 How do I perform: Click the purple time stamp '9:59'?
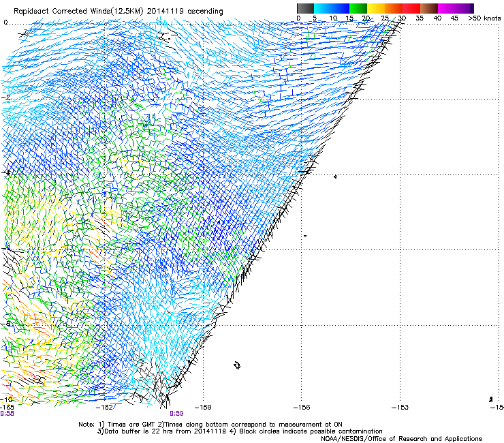[x=176, y=414]
